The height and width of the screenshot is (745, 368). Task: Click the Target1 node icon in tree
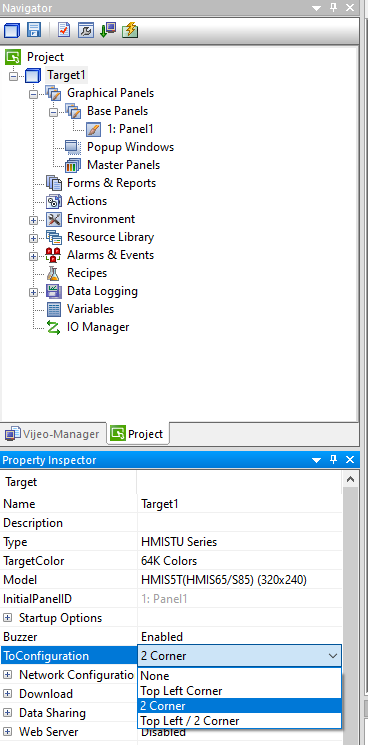pyautogui.click(x=33, y=76)
